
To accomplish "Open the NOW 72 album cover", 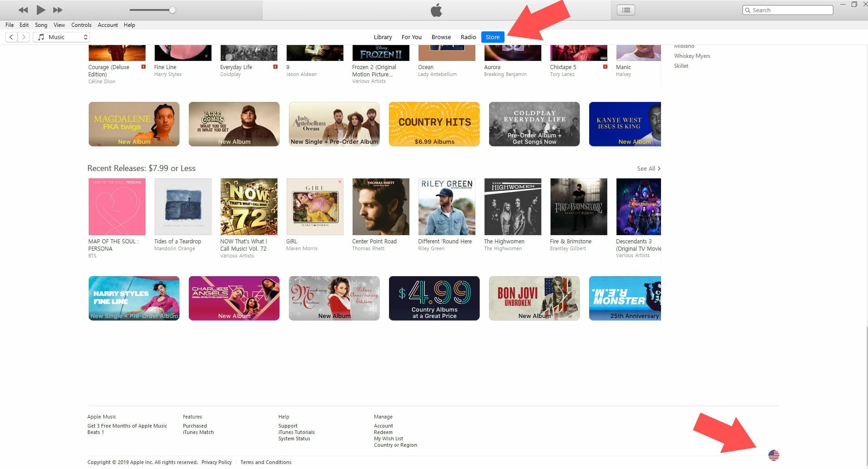I will tap(249, 207).
